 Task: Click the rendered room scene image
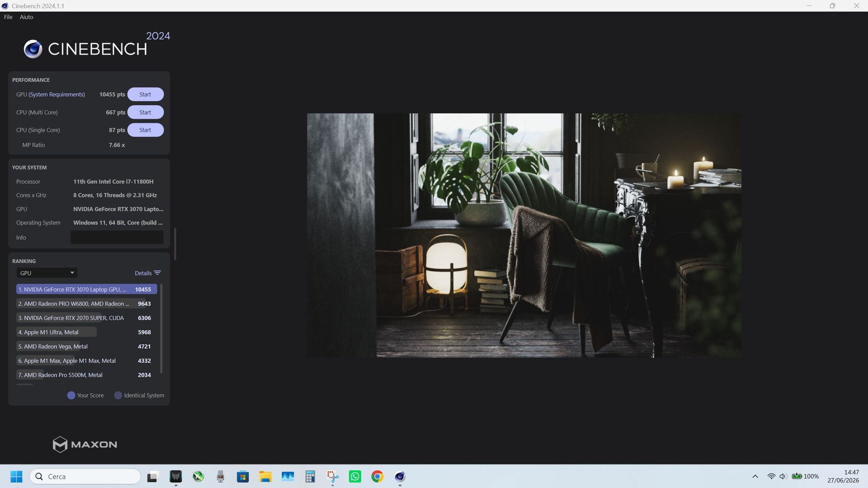coord(524,235)
